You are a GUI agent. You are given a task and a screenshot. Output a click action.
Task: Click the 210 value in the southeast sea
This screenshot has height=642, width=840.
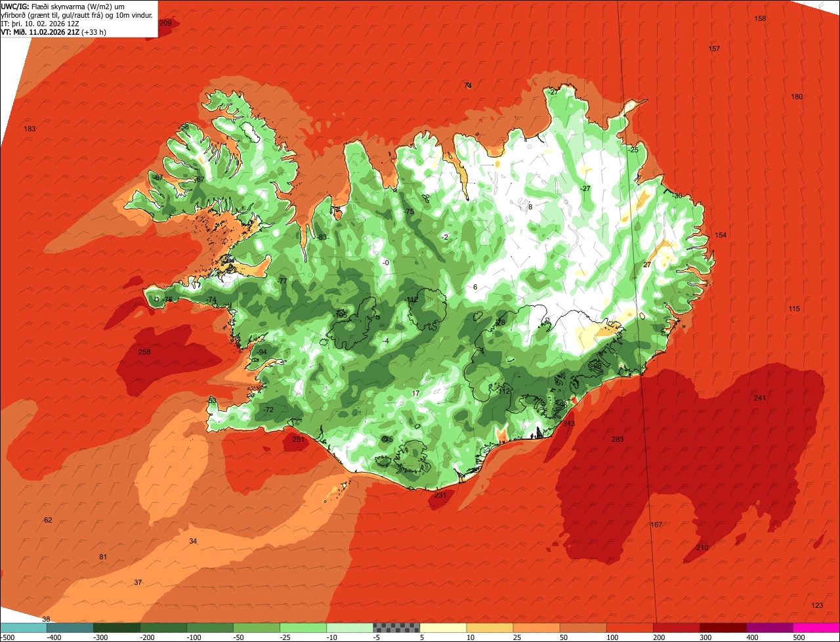pos(702,547)
